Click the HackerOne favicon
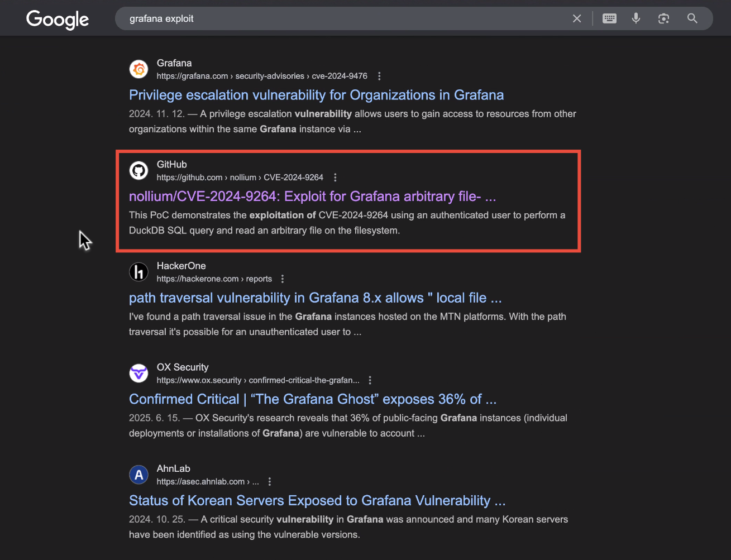 (139, 272)
